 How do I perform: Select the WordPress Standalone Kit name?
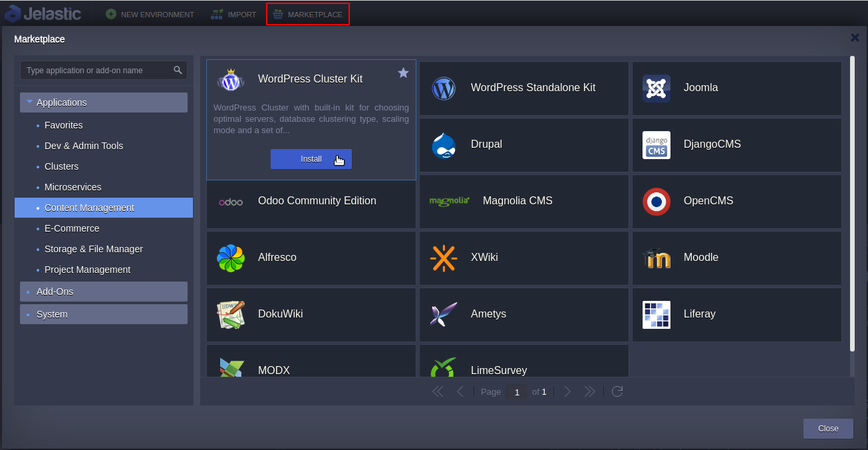pyautogui.click(x=533, y=88)
